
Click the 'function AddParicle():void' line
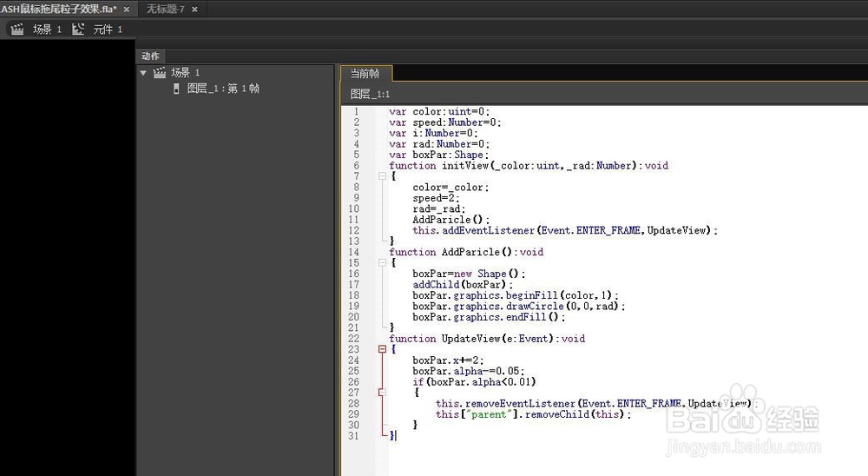tap(466, 252)
